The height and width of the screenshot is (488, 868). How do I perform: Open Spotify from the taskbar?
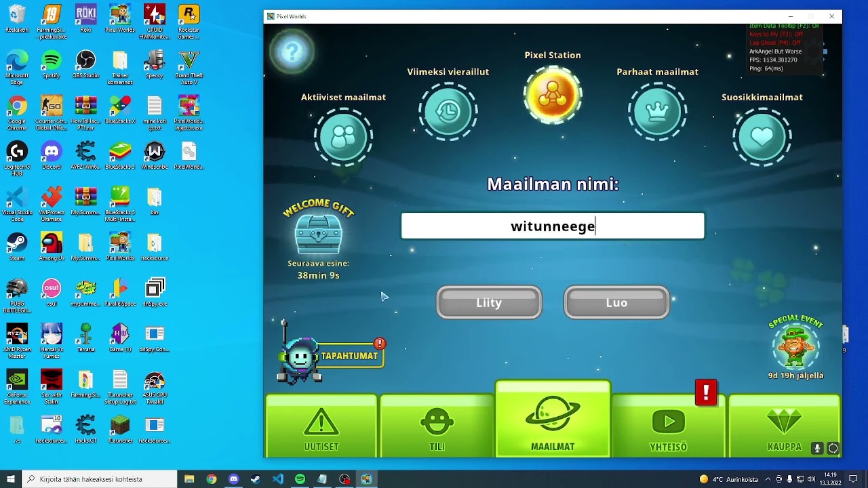pyautogui.click(x=300, y=479)
